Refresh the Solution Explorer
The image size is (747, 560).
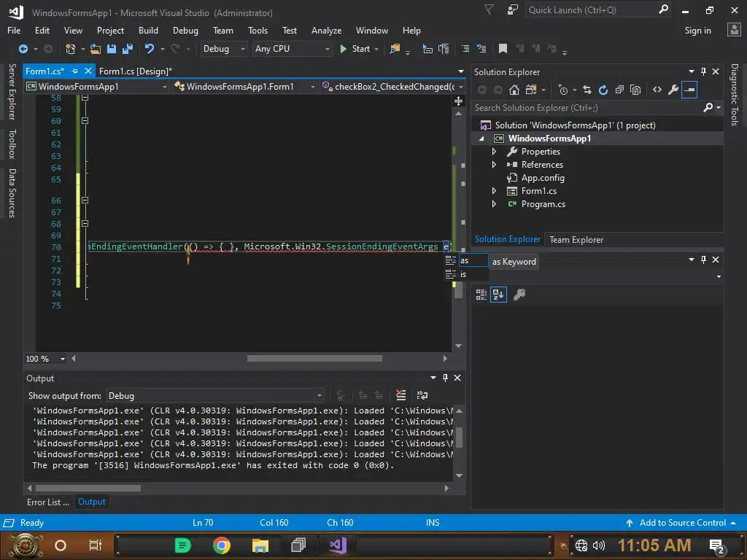click(603, 90)
